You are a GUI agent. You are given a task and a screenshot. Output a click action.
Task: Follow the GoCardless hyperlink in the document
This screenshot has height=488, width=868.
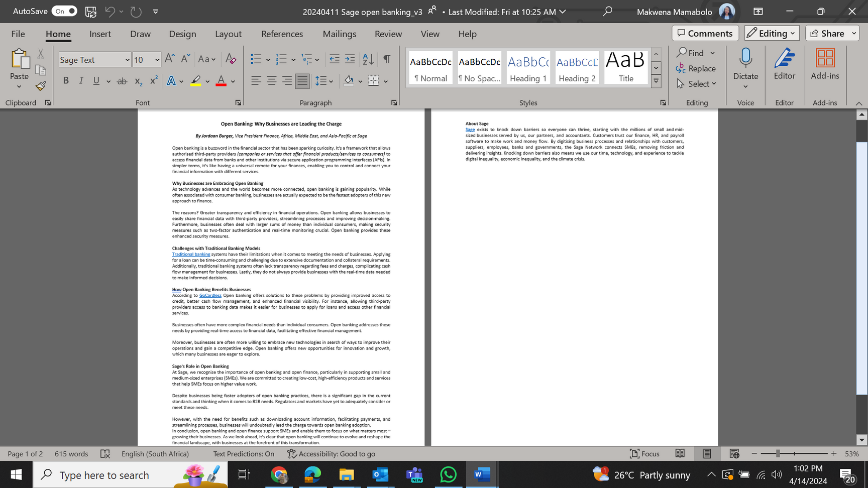[210, 296]
